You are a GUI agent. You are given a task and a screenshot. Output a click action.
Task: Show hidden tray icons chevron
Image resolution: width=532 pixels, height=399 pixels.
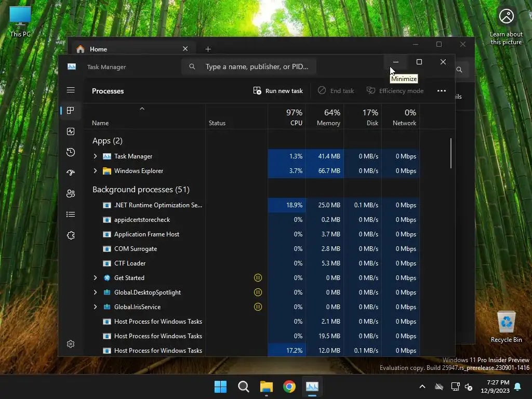click(422, 387)
